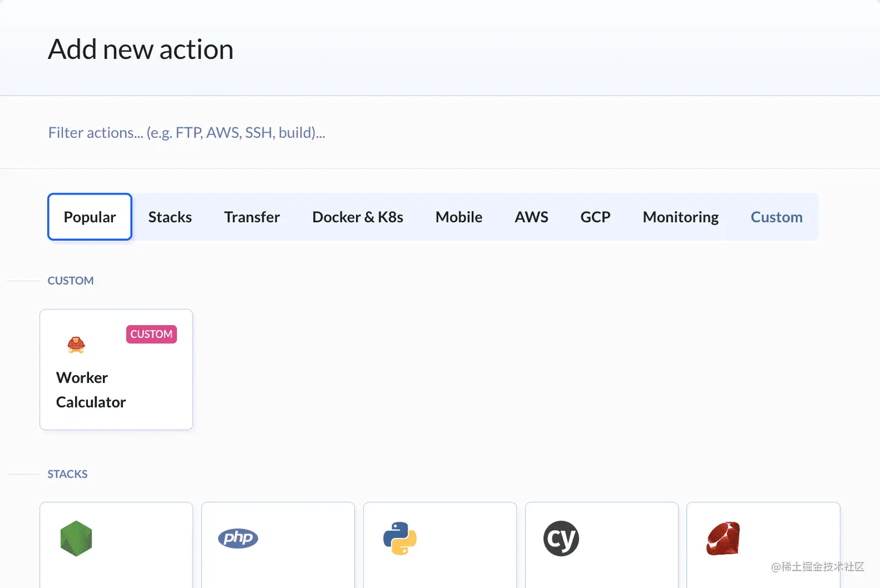Click the STACKS section heading
Image resolution: width=880 pixels, height=588 pixels.
coord(68,474)
